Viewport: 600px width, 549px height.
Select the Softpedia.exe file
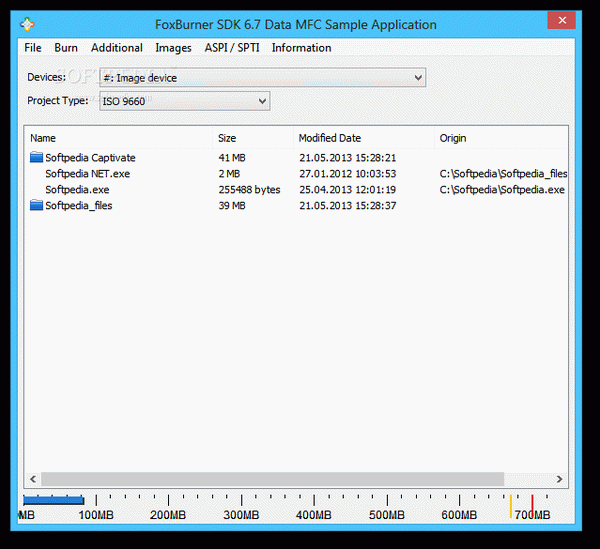[77, 190]
